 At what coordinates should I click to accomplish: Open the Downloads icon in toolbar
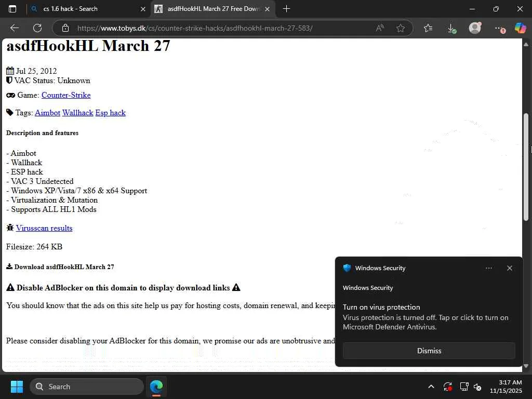click(x=451, y=28)
